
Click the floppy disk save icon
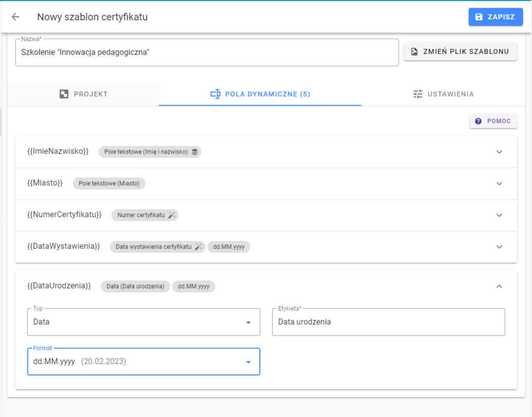(x=478, y=17)
